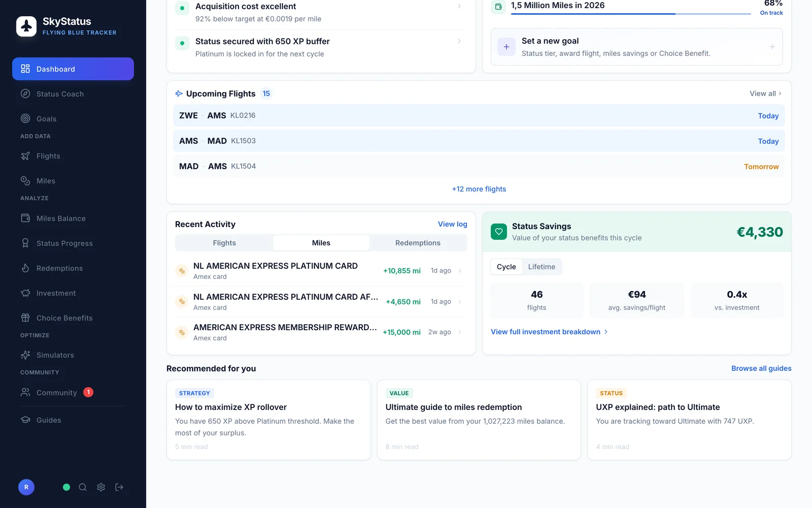Screen dimensions: 812x508
Task: Open Status Coach in sidebar
Action: 73,94
